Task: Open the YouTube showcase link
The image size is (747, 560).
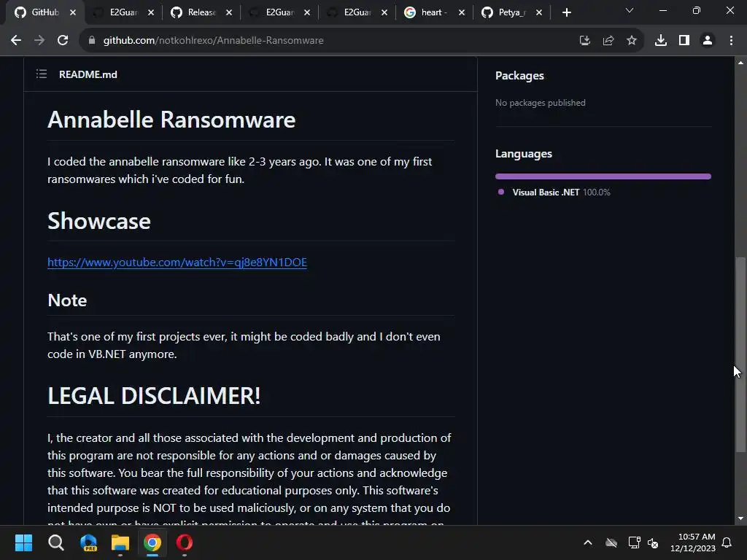Action: 177,262
